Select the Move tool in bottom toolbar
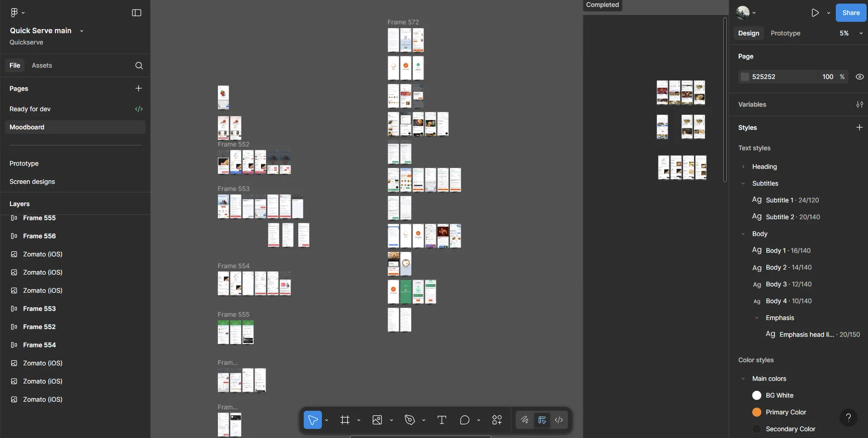868x438 pixels. [313, 420]
